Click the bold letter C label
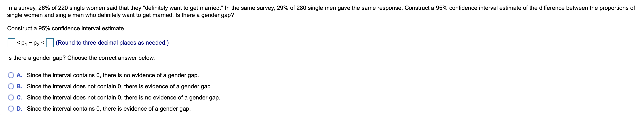The height and width of the screenshot is (124, 644). (19, 97)
